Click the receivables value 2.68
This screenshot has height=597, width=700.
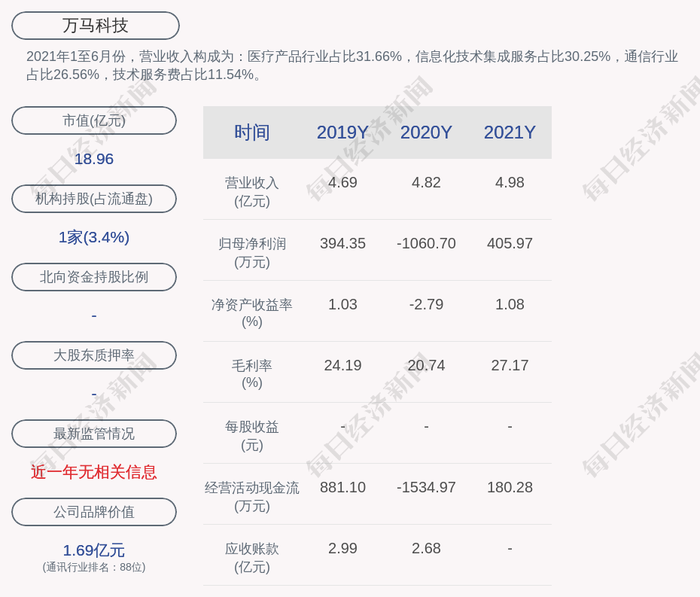click(x=426, y=548)
